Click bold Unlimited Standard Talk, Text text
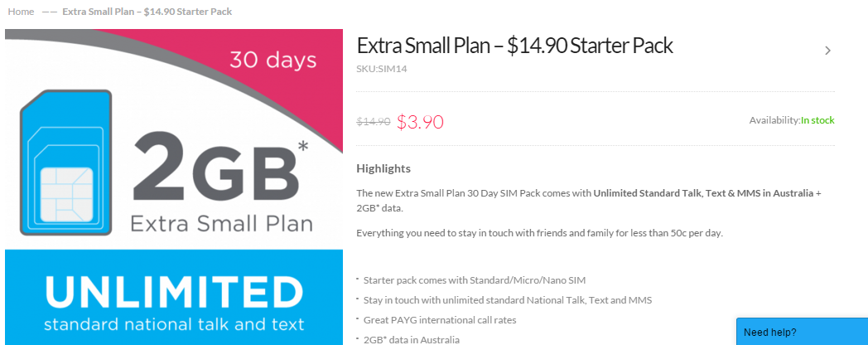Image resolution: width=868 pixels, height=345 pixels. tap(703, 193)
